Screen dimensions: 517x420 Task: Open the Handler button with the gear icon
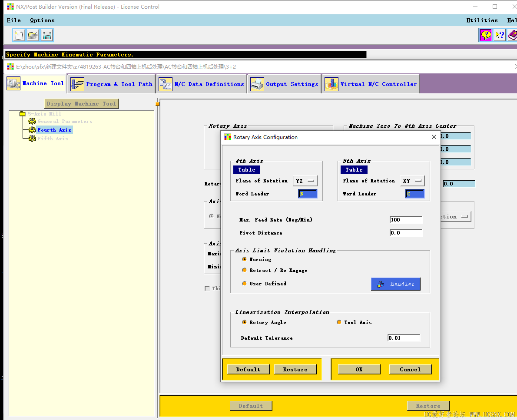(x=396, y=284)
